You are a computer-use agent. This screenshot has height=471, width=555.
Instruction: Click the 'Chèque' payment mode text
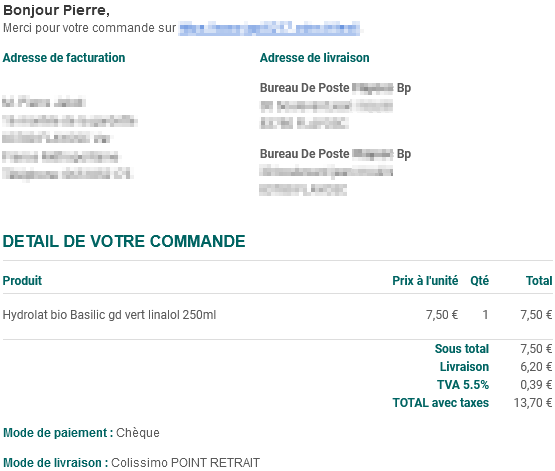[x=138, y=433]
